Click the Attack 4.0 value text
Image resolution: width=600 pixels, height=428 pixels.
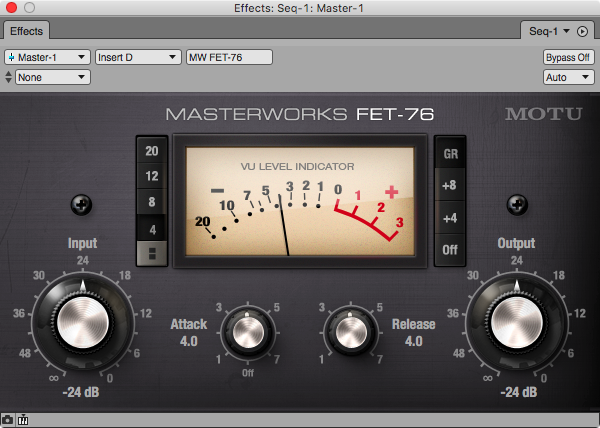pyautogui.click(x=189, y=341)
